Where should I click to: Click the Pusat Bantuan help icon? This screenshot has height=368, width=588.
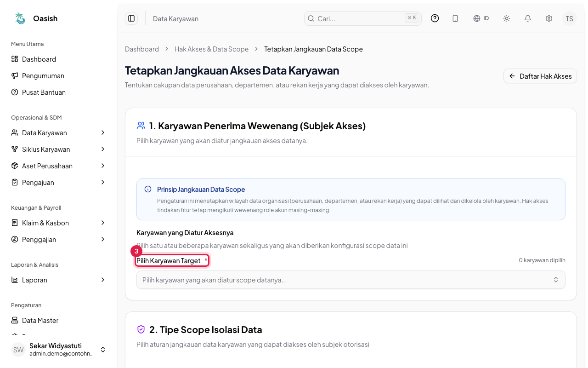coord(15,92)
